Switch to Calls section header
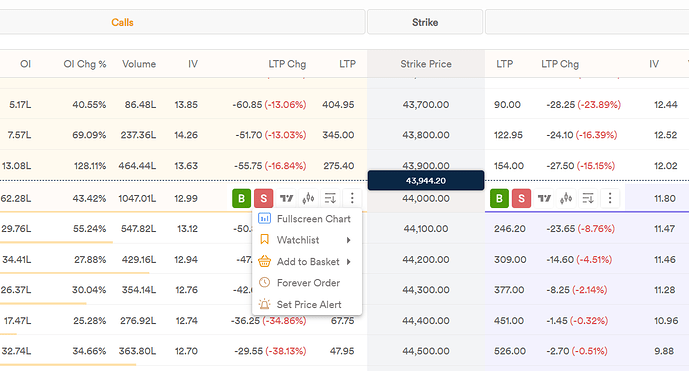Viewport: 689px width, 371px height. [x=122, y=22]
